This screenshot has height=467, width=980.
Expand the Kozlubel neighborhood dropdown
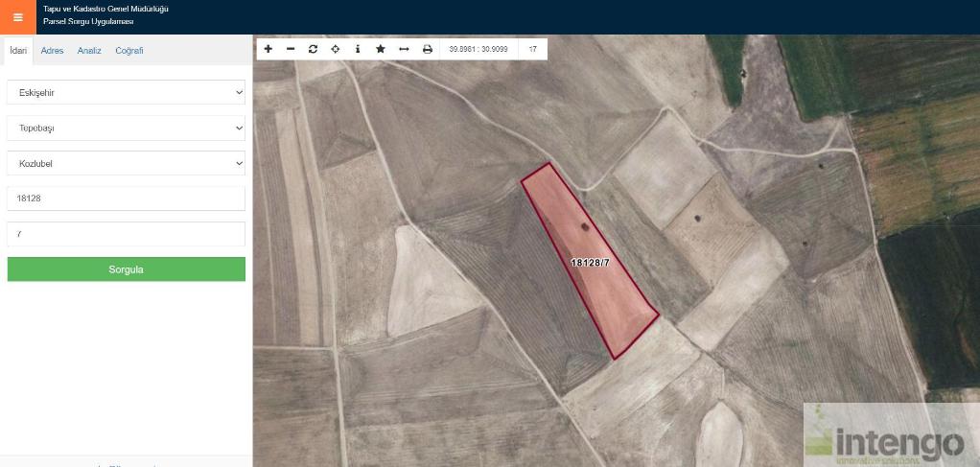[126, 163]
